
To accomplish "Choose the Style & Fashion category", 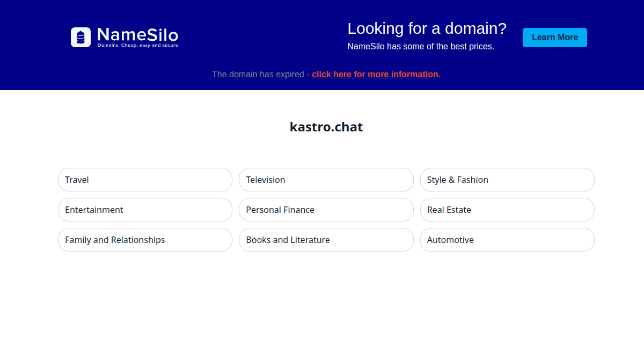I will pyautogui.click(x=507, y=180).
